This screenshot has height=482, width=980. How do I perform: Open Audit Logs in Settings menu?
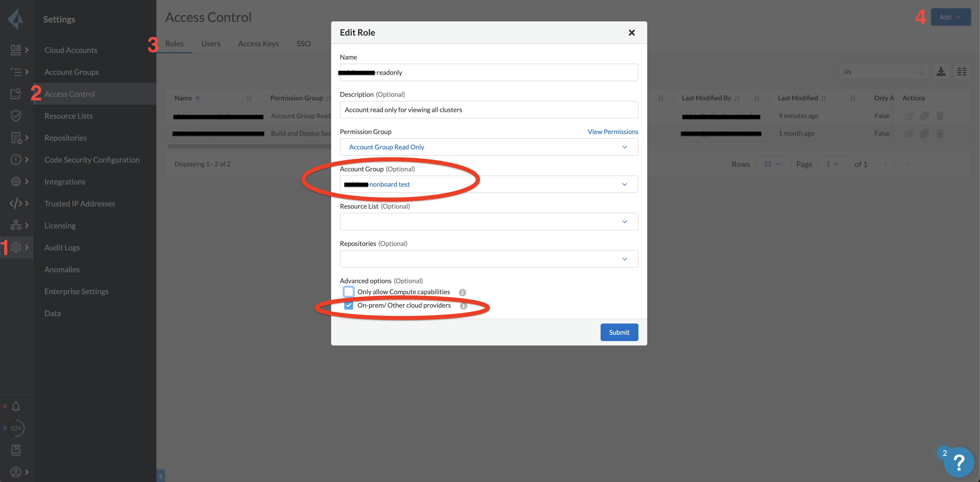[x=62, y=248]
